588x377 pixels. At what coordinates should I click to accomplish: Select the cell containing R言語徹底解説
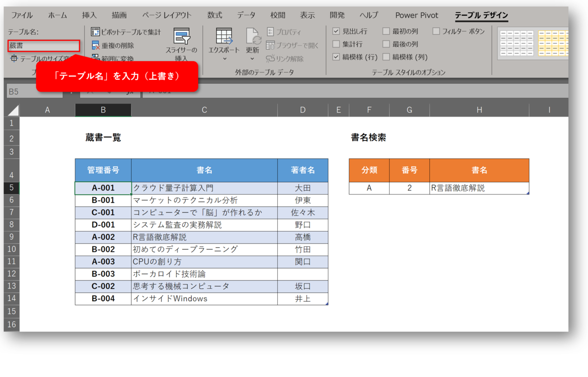click(x=479, y=188)
